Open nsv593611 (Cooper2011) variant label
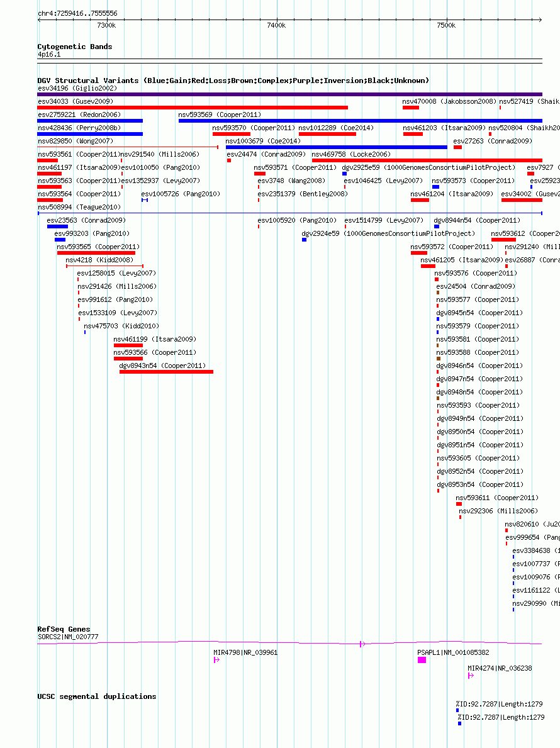This screenshot has width=560, height=748. [x=497, y=498]
